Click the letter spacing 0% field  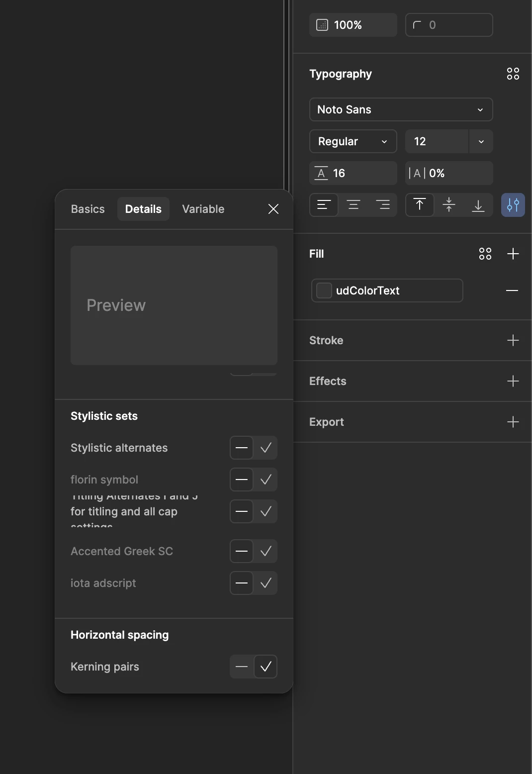[x=449, y=173]
